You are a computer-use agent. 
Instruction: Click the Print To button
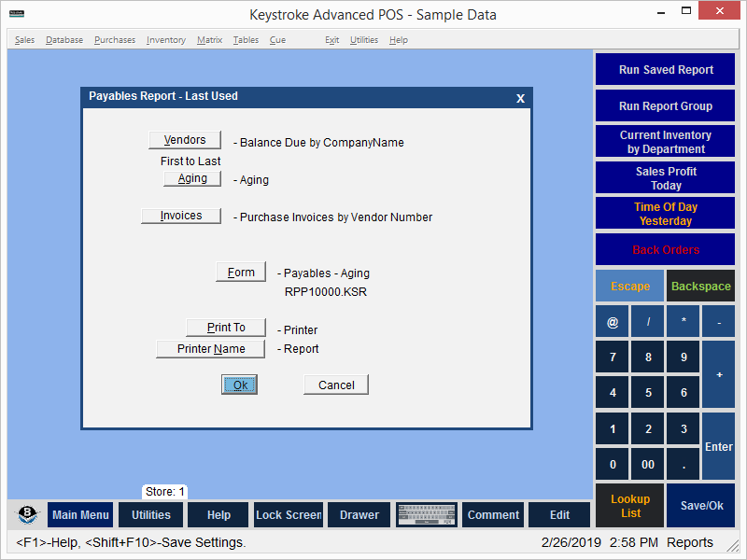pyautogui.click(x=226, y=328)
